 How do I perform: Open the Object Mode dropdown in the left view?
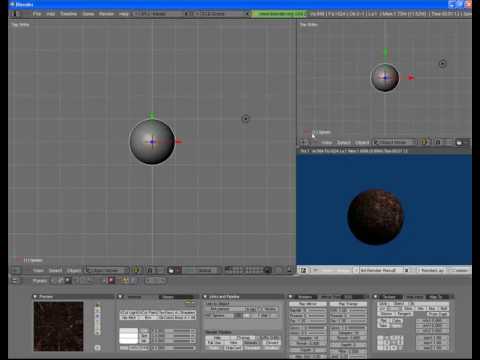[107, 270]
